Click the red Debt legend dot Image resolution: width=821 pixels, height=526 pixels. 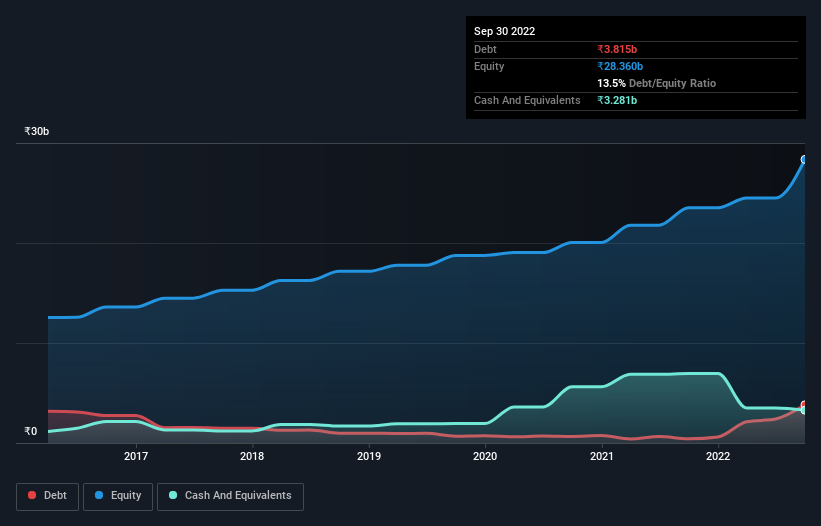coord(32,495)
